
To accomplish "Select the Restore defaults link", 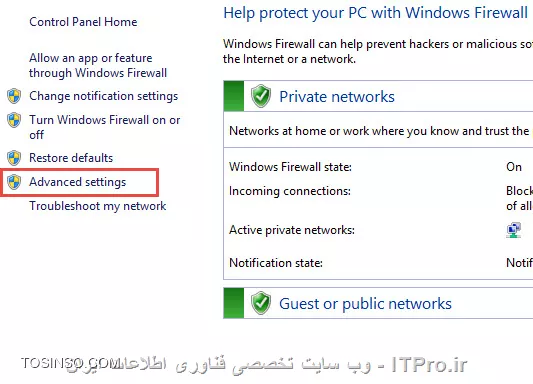I will (71, 158).
